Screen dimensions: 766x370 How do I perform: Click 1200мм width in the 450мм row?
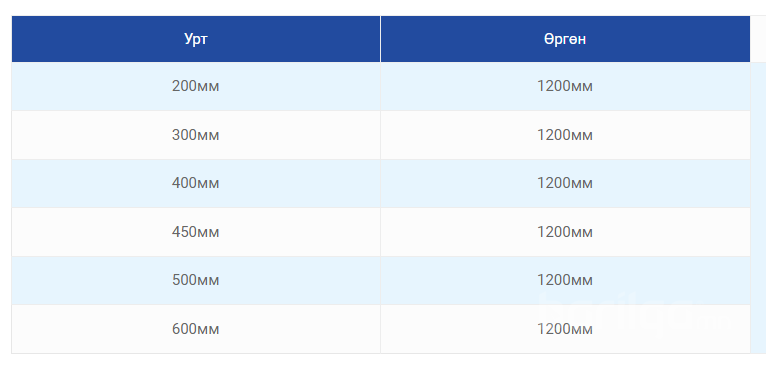pos(565,232)
